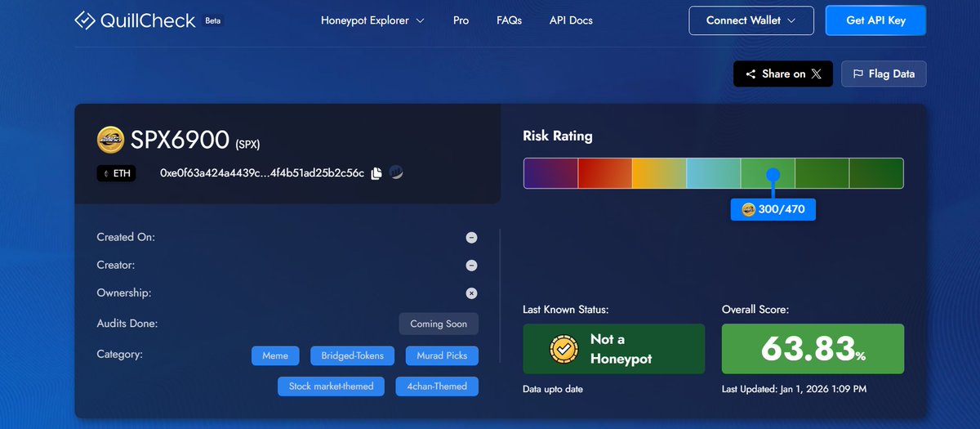The width and height of the screenshot is (980, 429).
Task: Share this report on X
Action: tap(783, 74)
